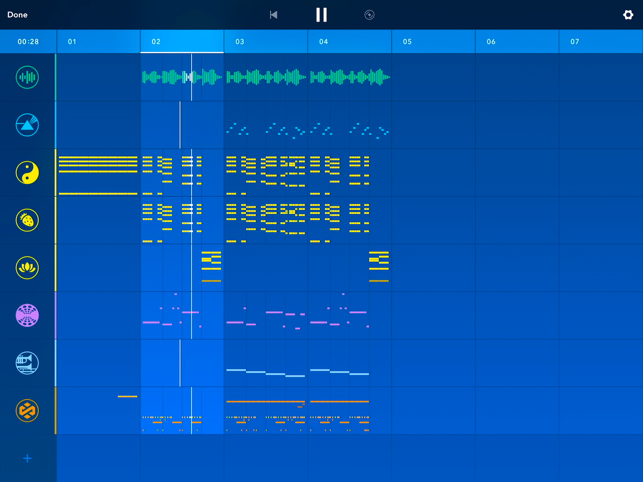Tap the green audio clip in section 04

coord(350,77)
